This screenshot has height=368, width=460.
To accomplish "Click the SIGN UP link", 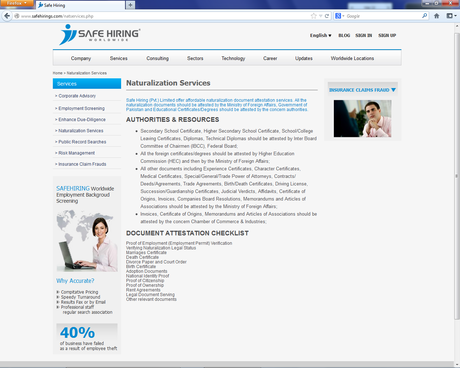I will pyautogui.click(x=387, y=35).
